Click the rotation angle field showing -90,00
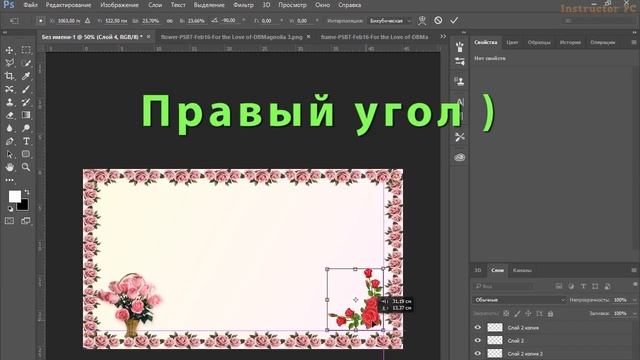This screenshot has height=360, width=640. click(229, 20)
